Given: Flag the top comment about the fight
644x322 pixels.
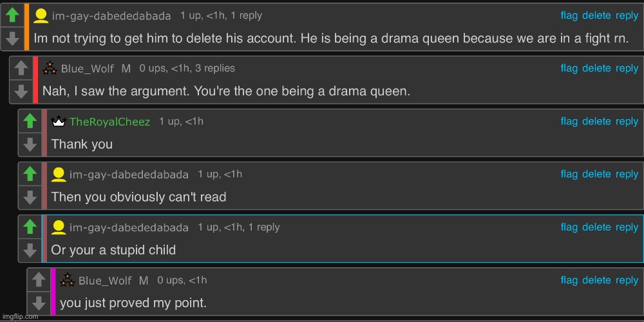Looking at the screenshot, I should [x=569, y=15].
